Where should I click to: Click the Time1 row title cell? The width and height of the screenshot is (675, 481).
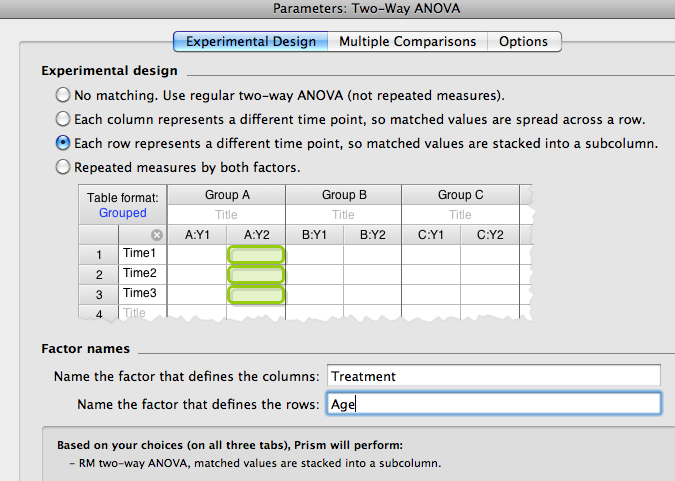point(143,255)
